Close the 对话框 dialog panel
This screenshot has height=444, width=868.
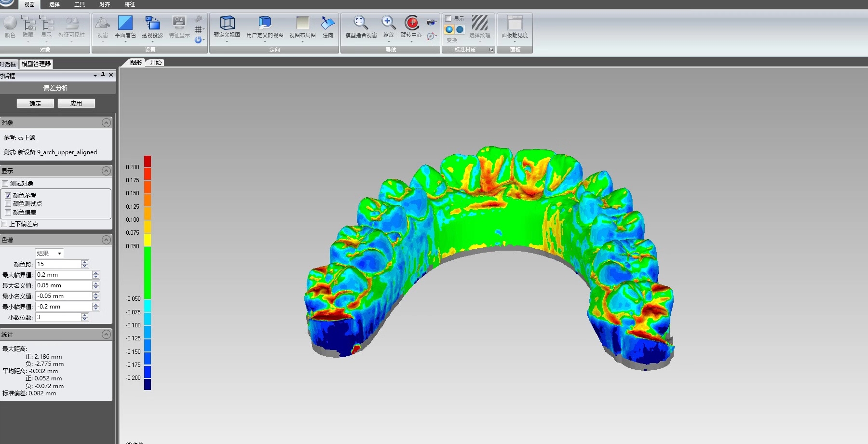[111, 75]
